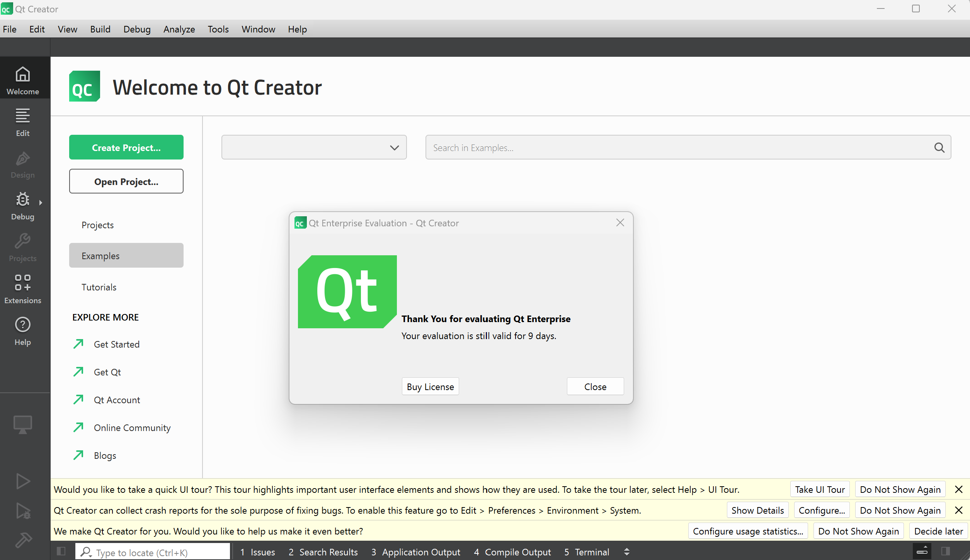The width and height of the screenshot is (970, 560).
Task: Select the Examples tab
Action: [x=126, y=255]
